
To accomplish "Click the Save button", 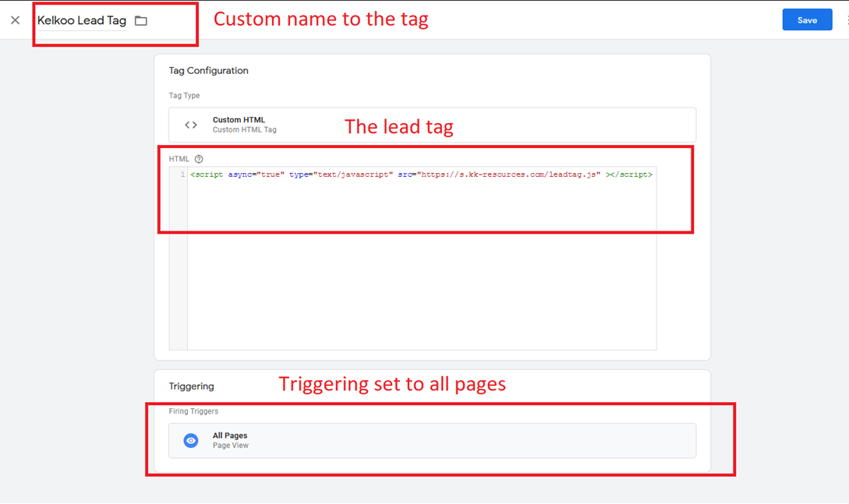I will point(807,19).
